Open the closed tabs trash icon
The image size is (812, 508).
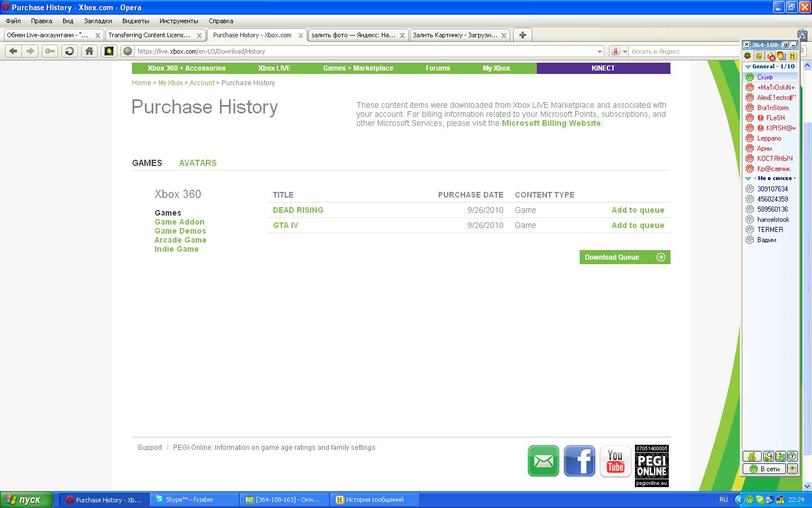[x=802, y=35]
